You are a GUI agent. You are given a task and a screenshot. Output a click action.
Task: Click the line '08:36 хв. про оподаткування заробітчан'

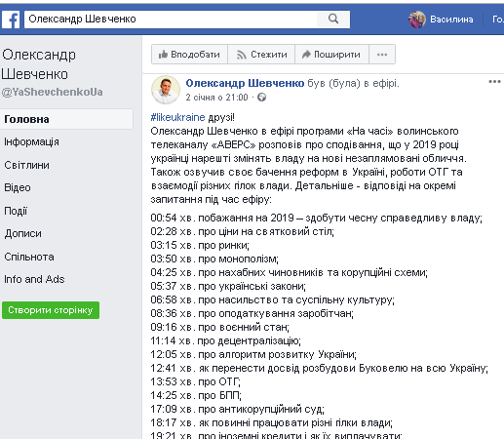click(x=252, y=313)
